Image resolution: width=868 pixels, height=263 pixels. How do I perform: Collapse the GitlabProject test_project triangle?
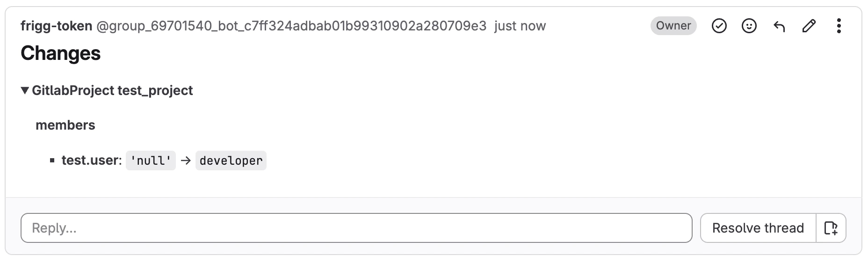point(25,90)
